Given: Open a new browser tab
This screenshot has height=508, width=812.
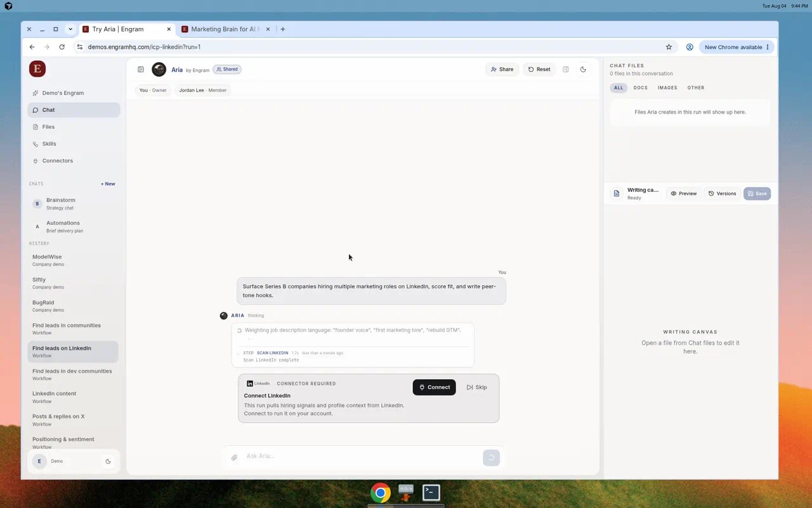Looking at the screenshot, I should [x=283, y=29].
